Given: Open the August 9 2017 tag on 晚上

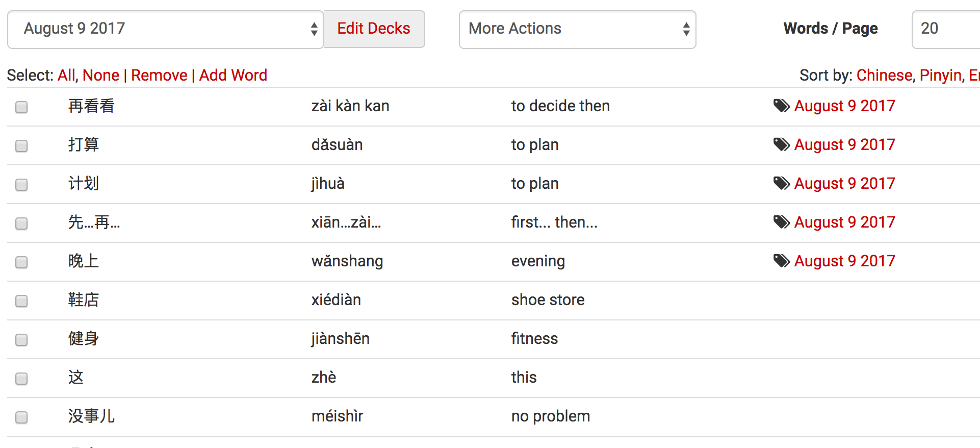Looking at the screenshot, I should tap(844, 261).
